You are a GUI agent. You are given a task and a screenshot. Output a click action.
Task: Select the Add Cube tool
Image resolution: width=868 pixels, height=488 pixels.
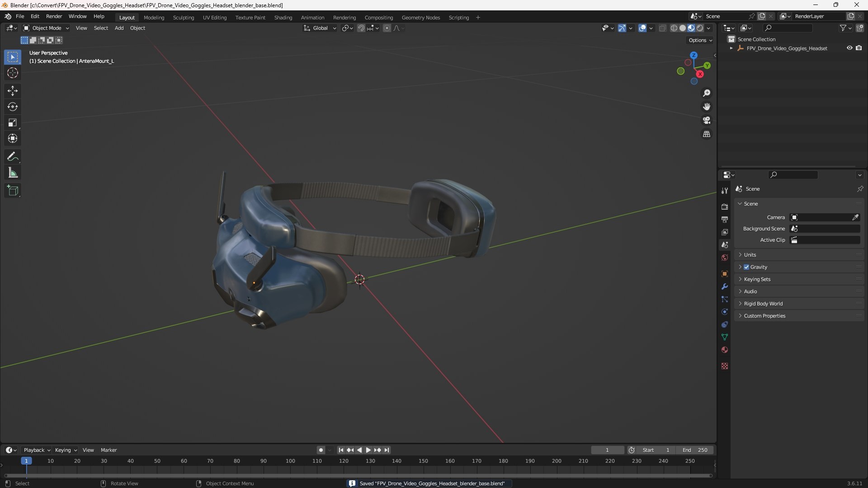(x=13, y=191)
